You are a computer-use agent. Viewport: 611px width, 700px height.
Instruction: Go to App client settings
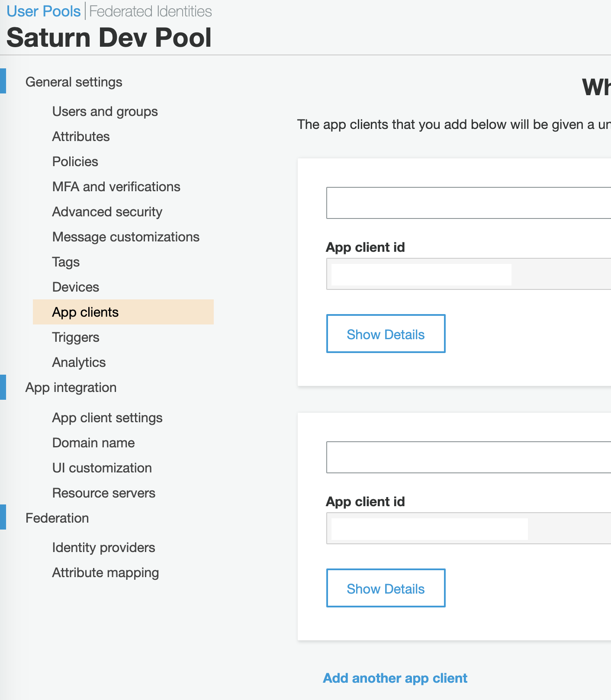(107, 418)
